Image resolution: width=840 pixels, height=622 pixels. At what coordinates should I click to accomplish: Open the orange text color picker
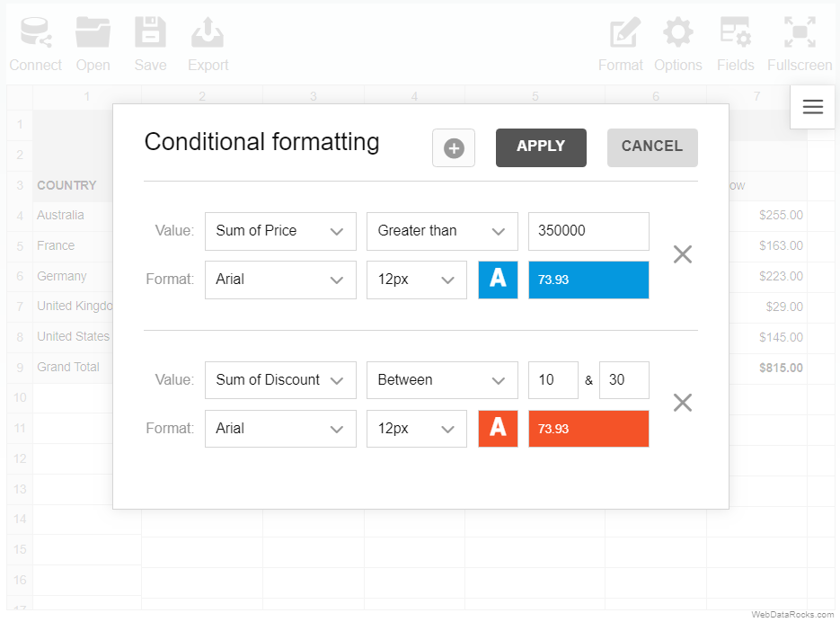pyautogui.click(x=498, y=429)
